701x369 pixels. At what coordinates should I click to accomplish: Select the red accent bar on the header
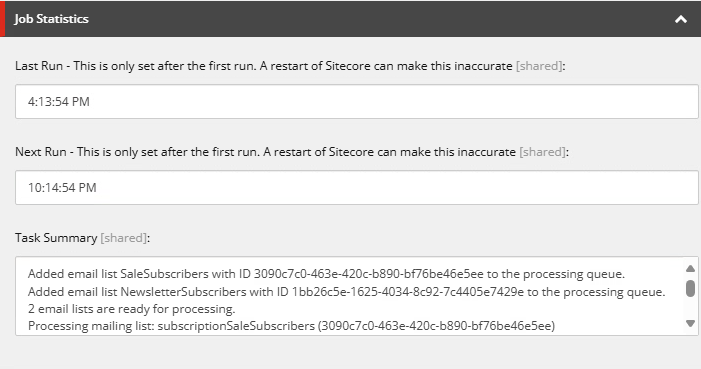[x=2, y=19]
